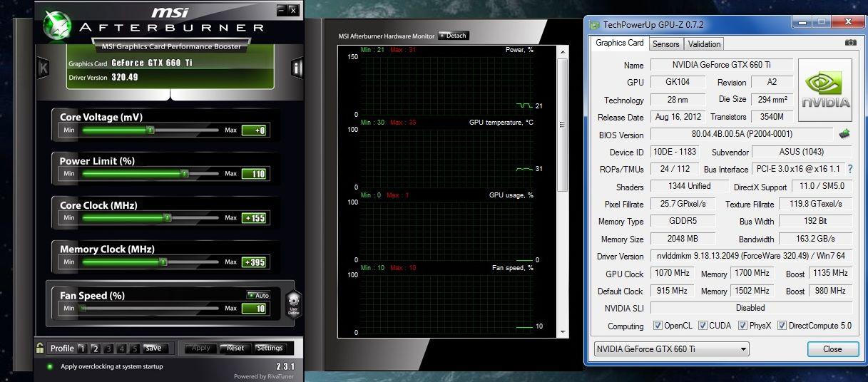Open Afterburner Settings
Viewport: 868px width, 382px height.
coord(270,349)
